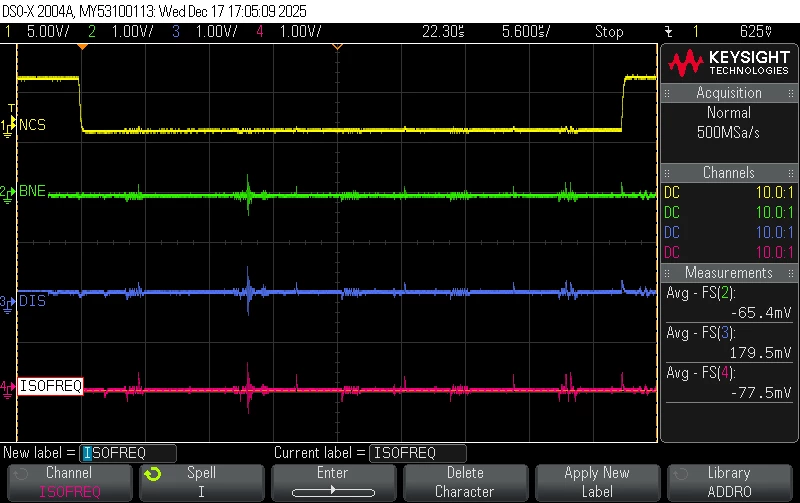Open the Channel ISOFREQ softkey
Image resolution: width=800 pixels, height=503 pixels.
point(70,482)
